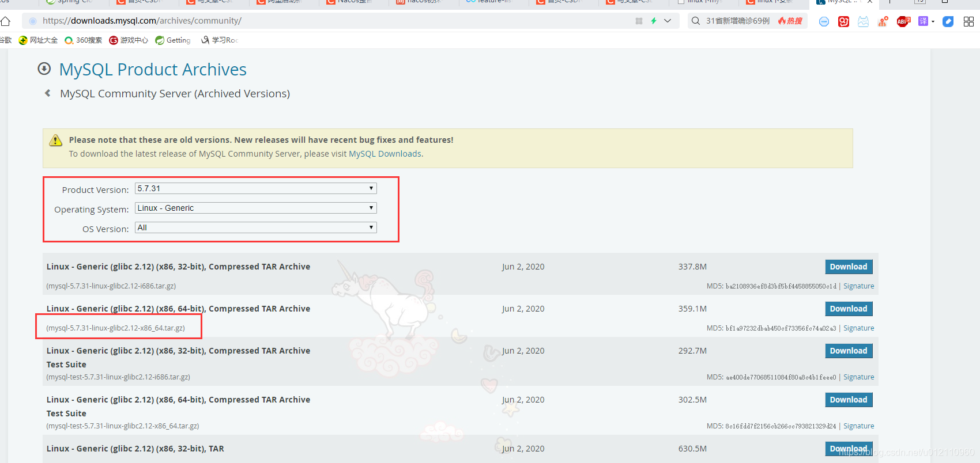980x463 pixels.
Task: Open the Operating System dropdown Linux - Generic
Action: [x=256, y=208]
